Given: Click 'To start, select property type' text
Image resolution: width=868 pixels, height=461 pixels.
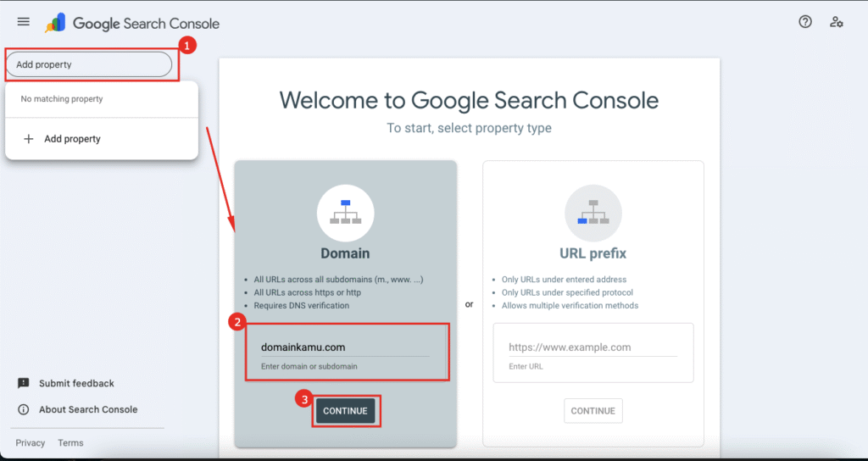Looking at the screenshot, I should pos(469,129).
